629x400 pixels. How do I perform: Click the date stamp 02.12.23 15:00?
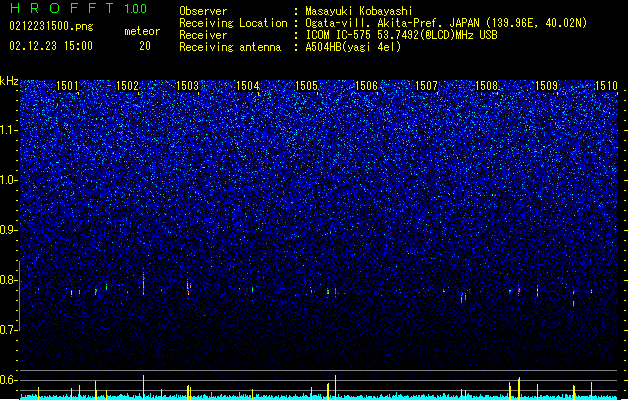point(51,45)
